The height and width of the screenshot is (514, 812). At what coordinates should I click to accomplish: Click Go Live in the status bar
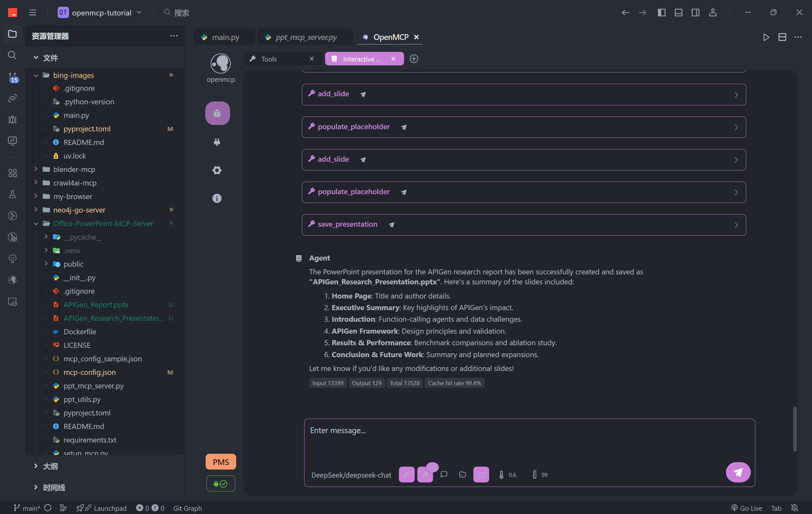coord(747,508)
